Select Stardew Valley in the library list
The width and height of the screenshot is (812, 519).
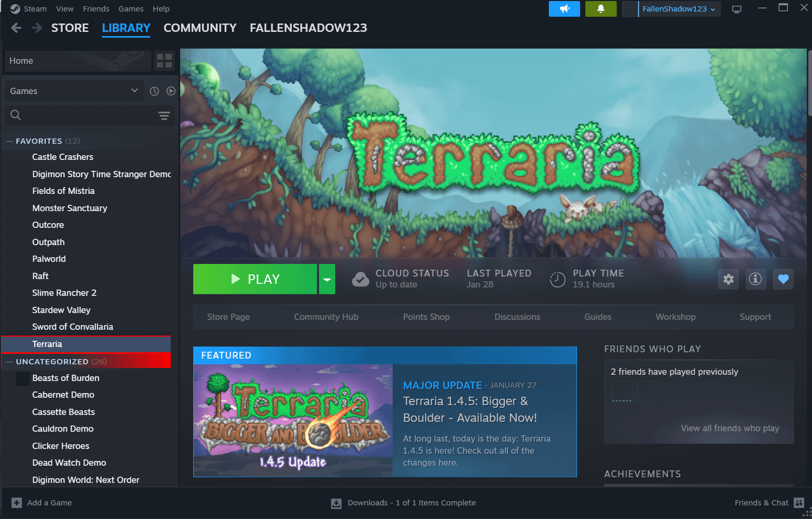point(61,310)
